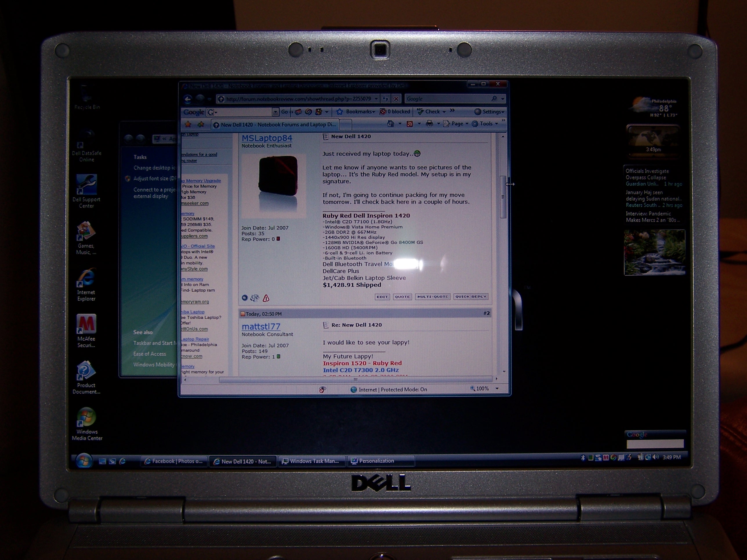Click the Windows Start orb
This screenshot has width=747, height=560.
tap(84, 461)
